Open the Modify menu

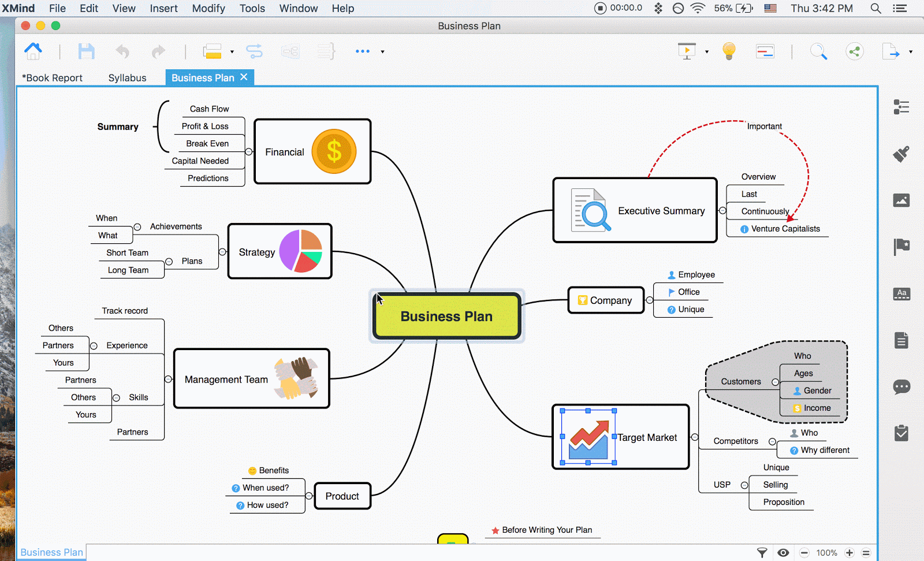208,8
